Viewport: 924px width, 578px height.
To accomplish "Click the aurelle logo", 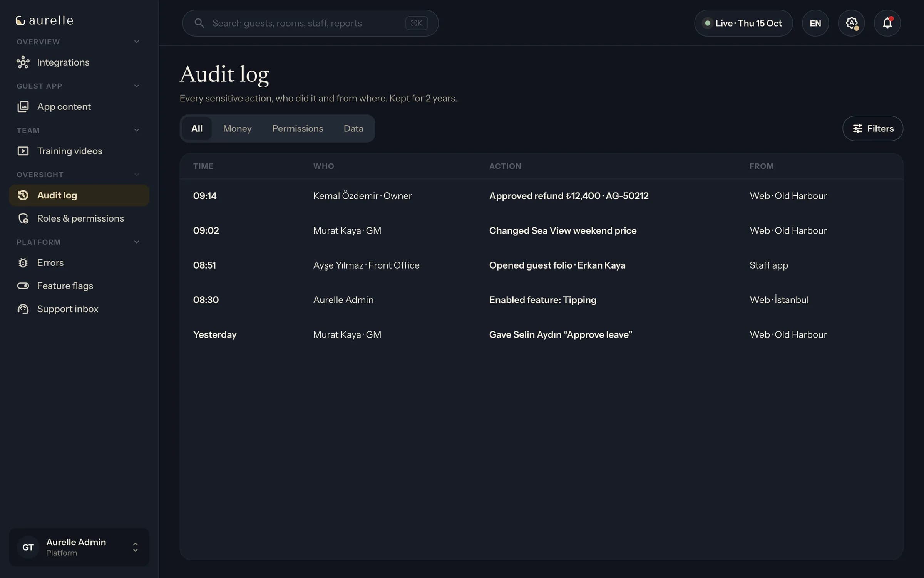I will point(44,20).
